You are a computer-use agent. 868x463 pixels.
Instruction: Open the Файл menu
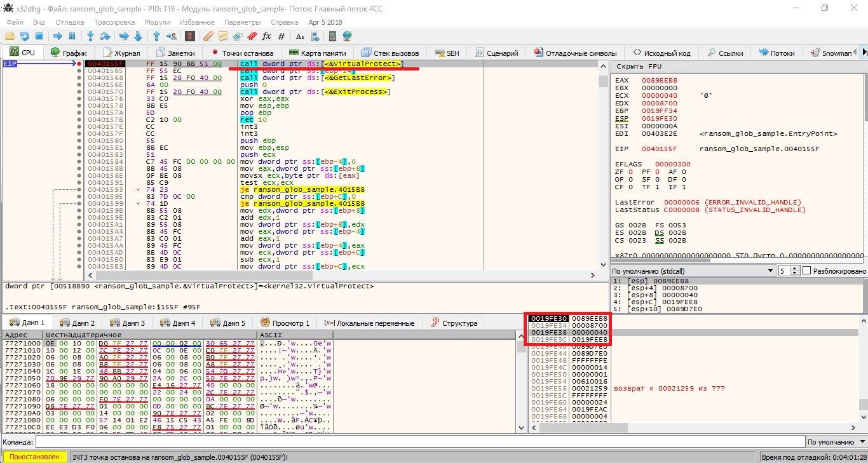point(15,22)
